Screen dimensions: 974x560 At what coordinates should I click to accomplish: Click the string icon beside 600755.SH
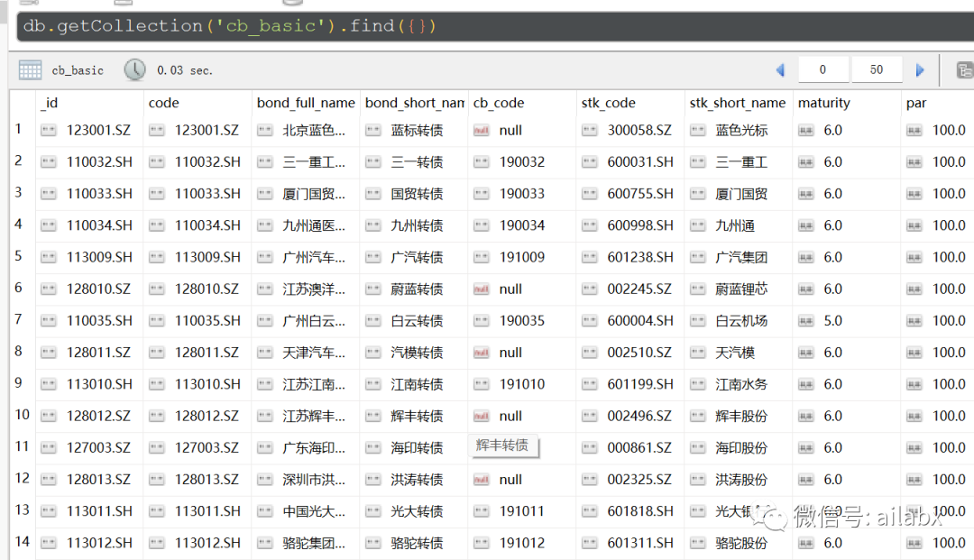click(x=590, y=194)
